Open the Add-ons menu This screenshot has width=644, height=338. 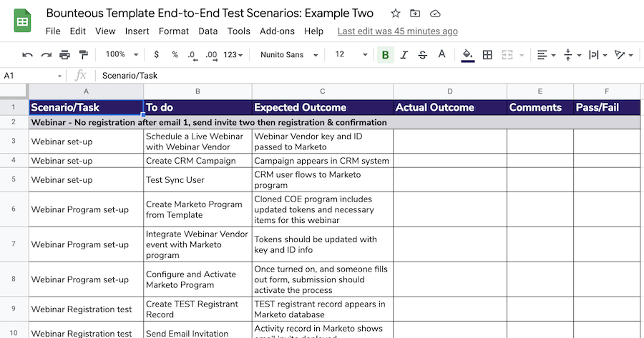[x=277, y=31]
